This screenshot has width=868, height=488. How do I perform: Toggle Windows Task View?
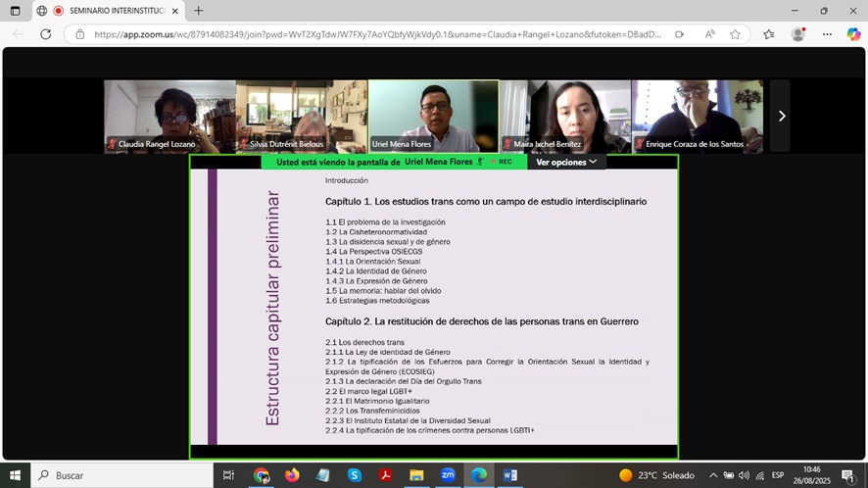[x=228, y=475]
